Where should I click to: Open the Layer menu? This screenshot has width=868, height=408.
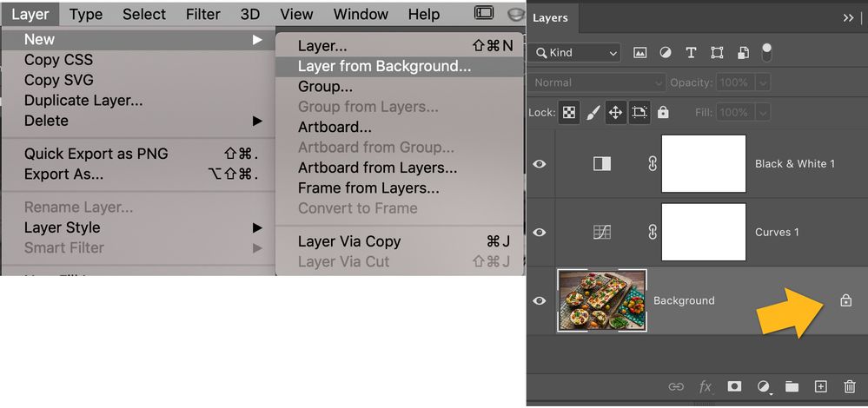30,15
